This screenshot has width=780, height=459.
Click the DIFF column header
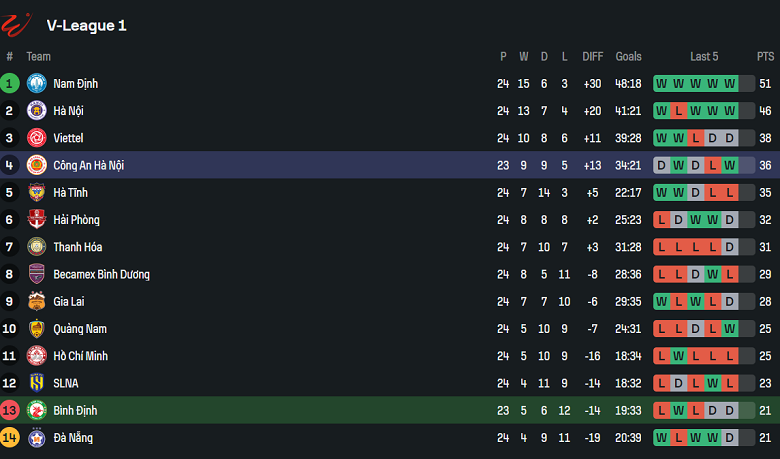[x=593, y=57]
